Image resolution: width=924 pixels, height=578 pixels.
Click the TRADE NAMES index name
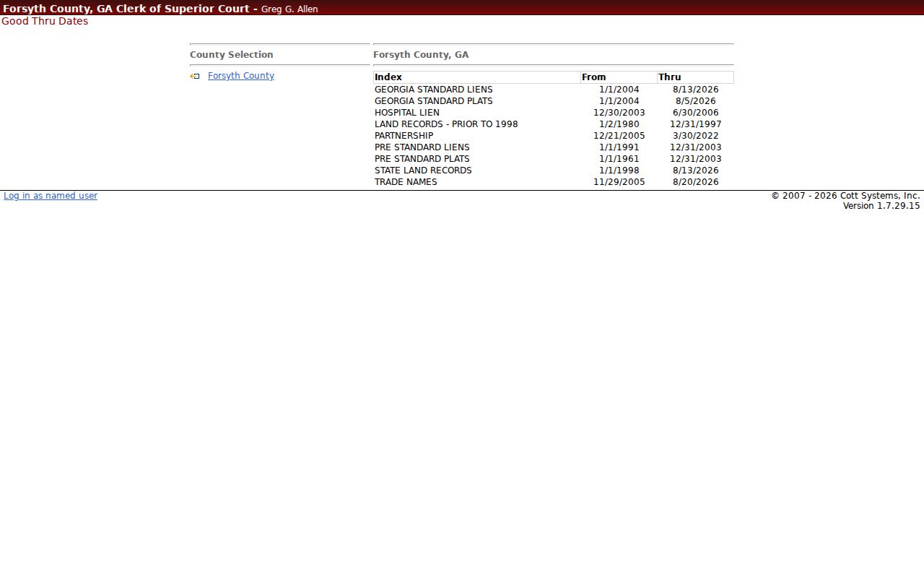coord(406,182)
